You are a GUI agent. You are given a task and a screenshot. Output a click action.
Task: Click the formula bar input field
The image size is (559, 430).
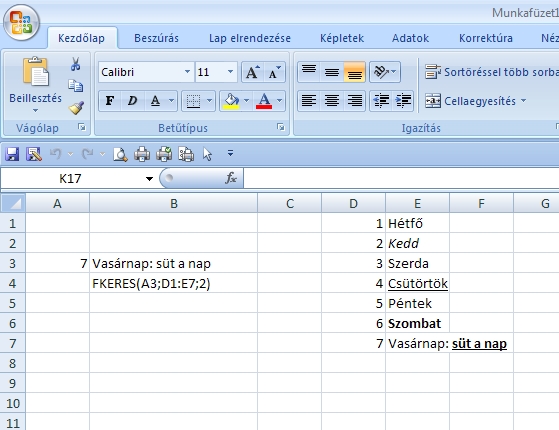click(401, 178)
